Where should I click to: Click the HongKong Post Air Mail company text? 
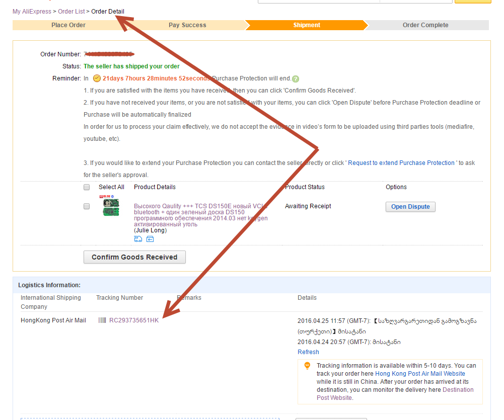(53, 320)
